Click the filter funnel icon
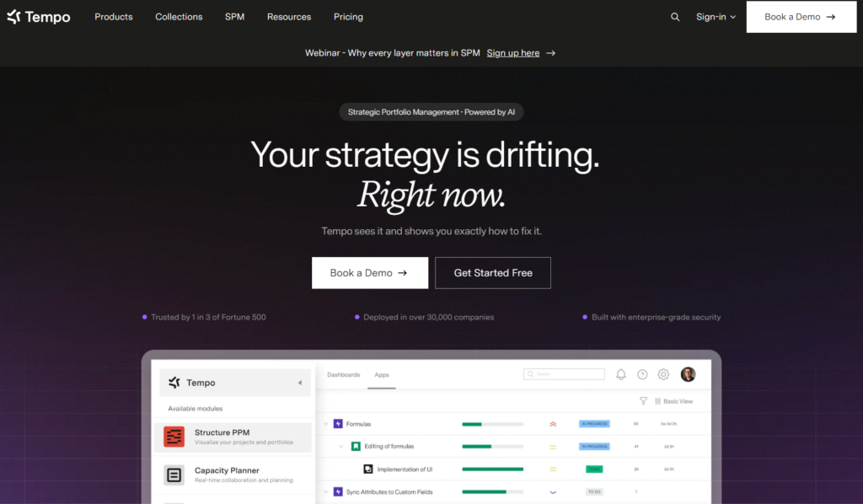This screenshot has height=504, width=863. pos(643,401)
